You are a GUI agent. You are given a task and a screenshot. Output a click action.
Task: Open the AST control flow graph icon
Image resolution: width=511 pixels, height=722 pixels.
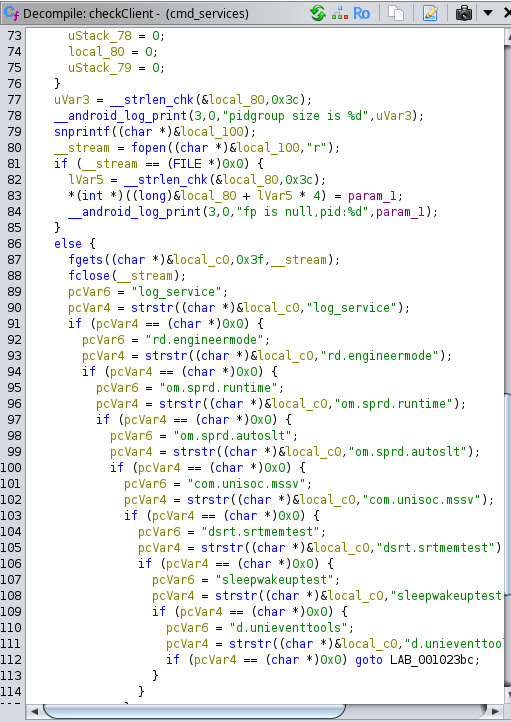[340, 13]
